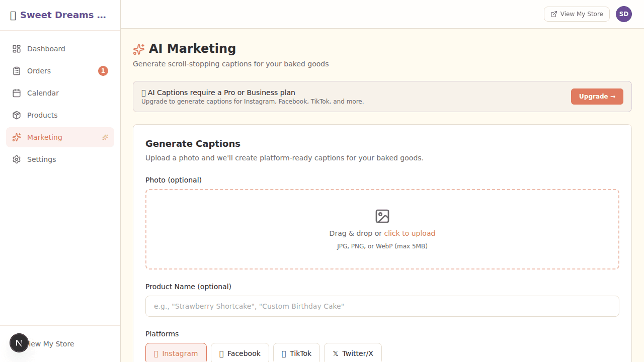Click the Orders clipboard icon
This screenshot has width=644, height=362.
[17, 71]
